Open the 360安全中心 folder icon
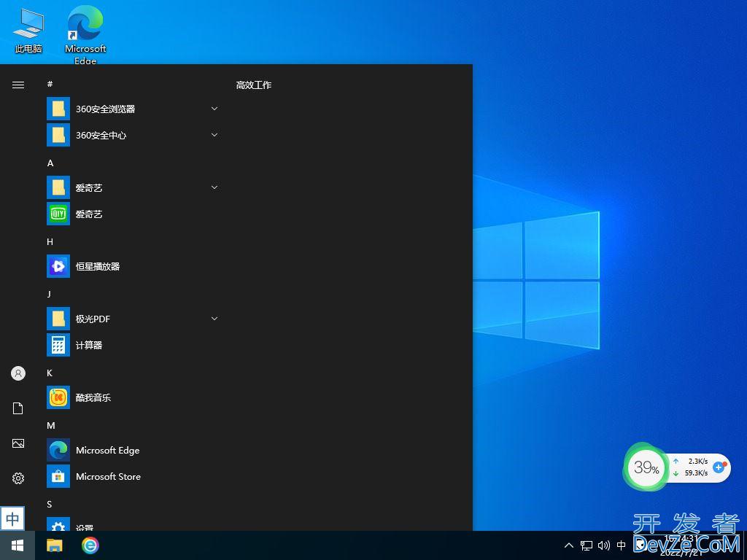 tap(58, 135)
